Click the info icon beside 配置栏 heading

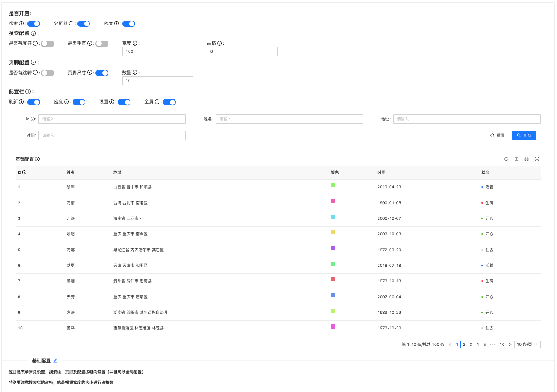pyautogui.click(x=28, y=92)
